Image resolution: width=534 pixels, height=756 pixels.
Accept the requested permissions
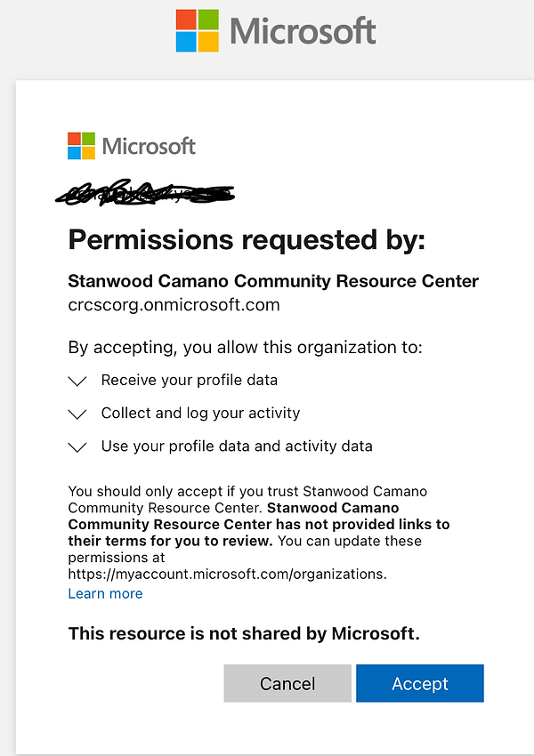(419, 683)
